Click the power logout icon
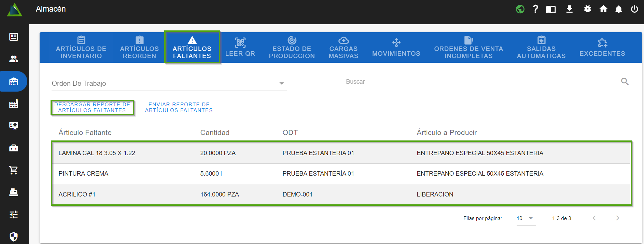Screen dimensions: 644x244 pos(634,9)
